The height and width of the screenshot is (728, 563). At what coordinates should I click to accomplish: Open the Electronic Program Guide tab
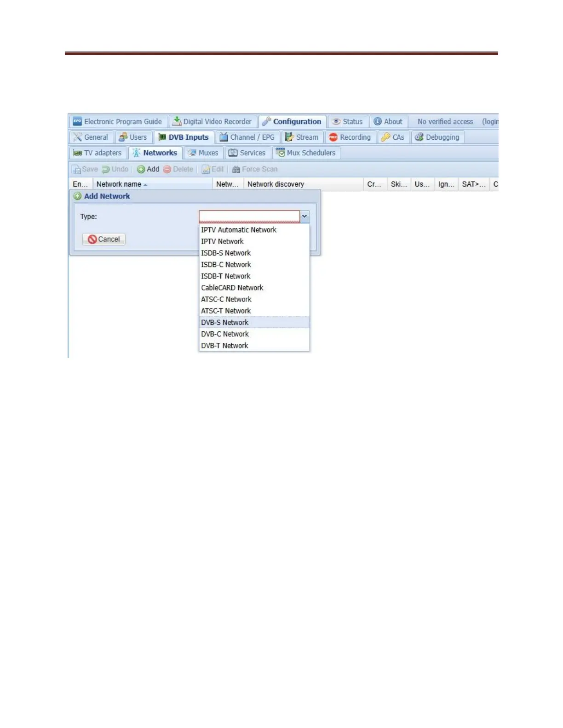pos(118,122)
